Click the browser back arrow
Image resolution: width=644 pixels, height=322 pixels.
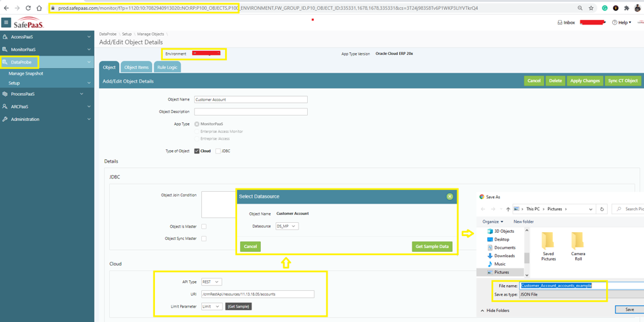coord(6,8)
